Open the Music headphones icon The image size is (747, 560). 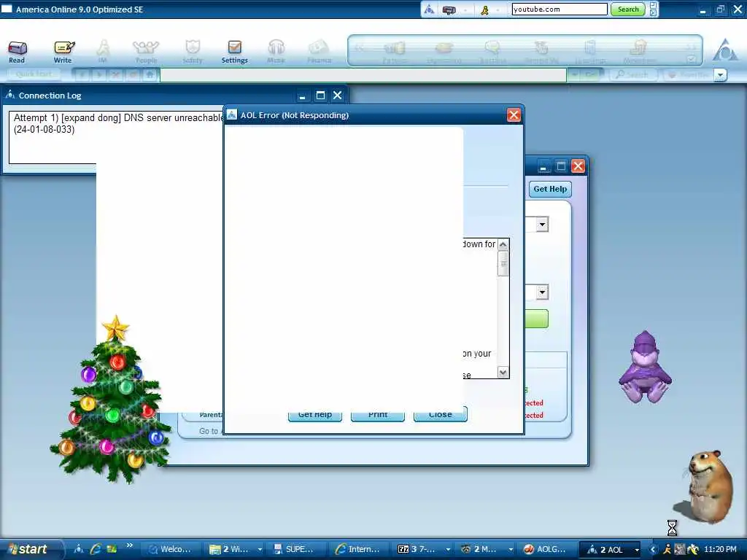[276, 52]
